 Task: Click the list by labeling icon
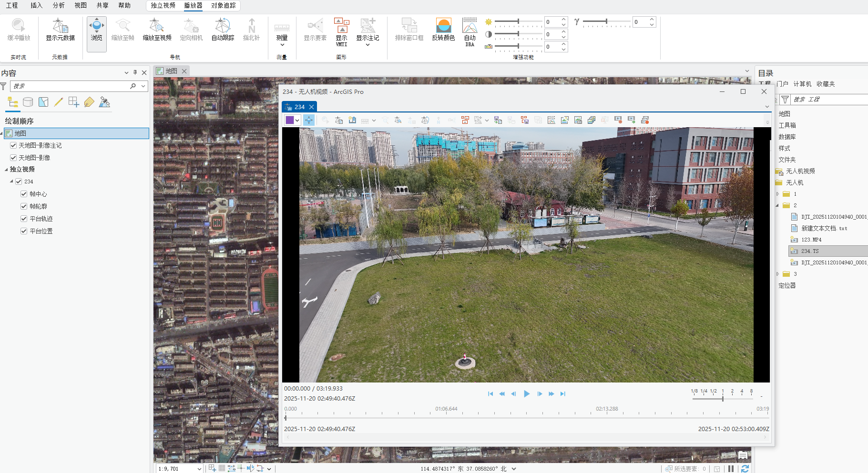pos(89,102)
